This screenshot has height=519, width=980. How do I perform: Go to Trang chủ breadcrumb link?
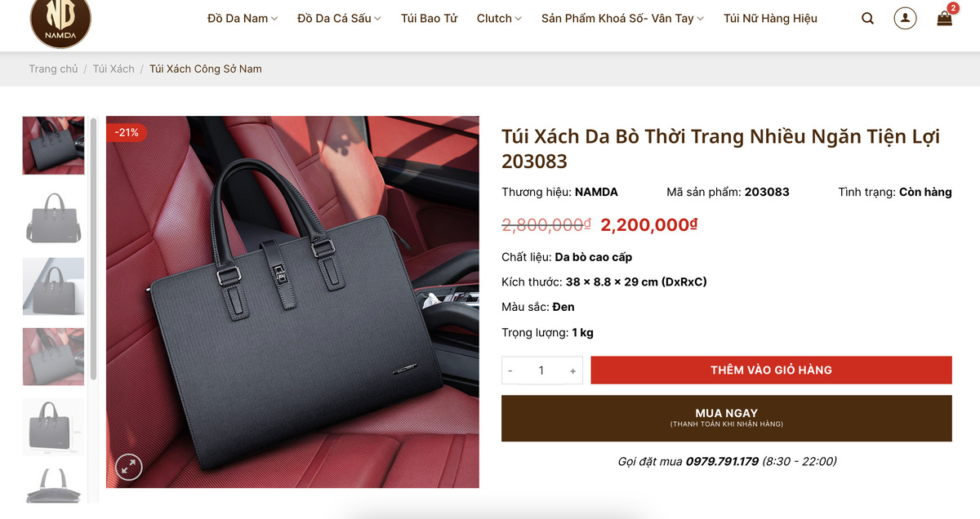click(53, 69)
